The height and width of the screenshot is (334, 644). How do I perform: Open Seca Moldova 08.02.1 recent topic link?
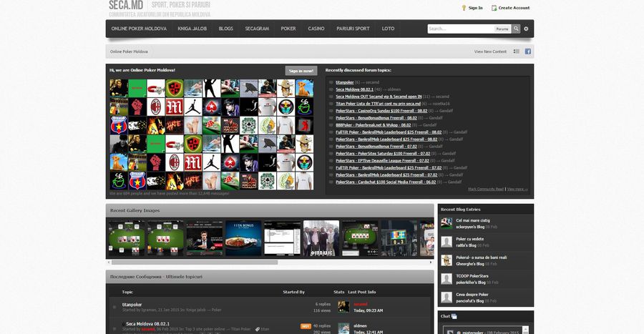[354, 89]
